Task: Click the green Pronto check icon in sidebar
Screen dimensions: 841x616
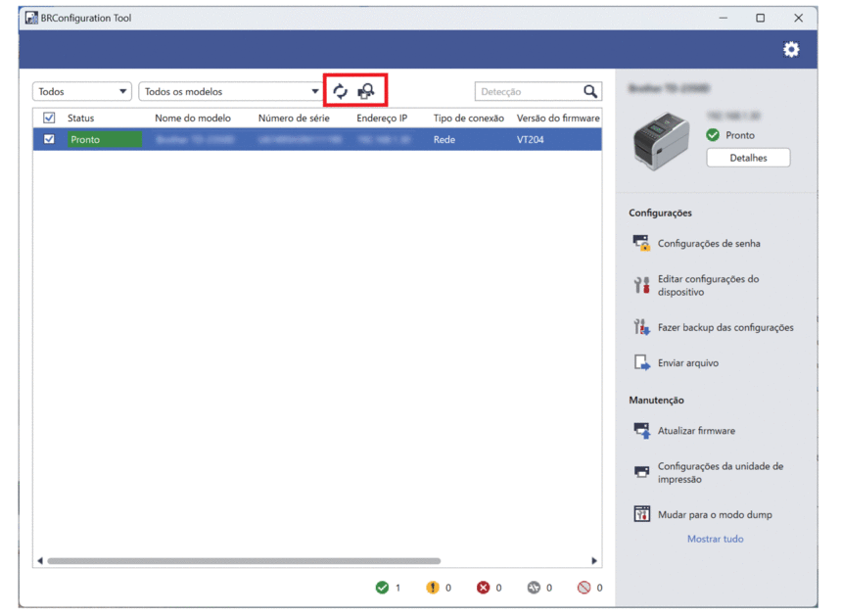Action: (x=713, y=135)
